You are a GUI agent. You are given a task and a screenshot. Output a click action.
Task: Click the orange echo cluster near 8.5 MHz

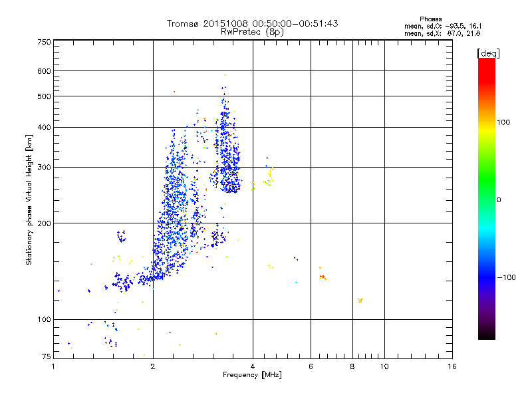coord(360,301)
